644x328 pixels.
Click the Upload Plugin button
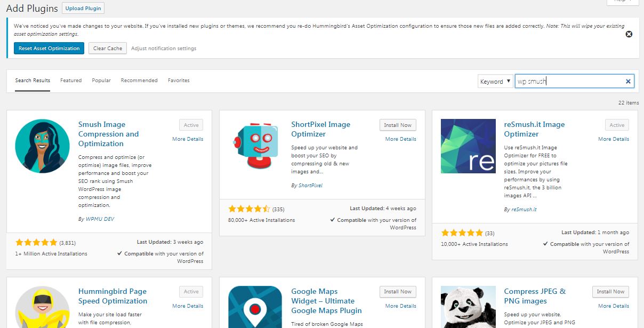coord(83,8)
